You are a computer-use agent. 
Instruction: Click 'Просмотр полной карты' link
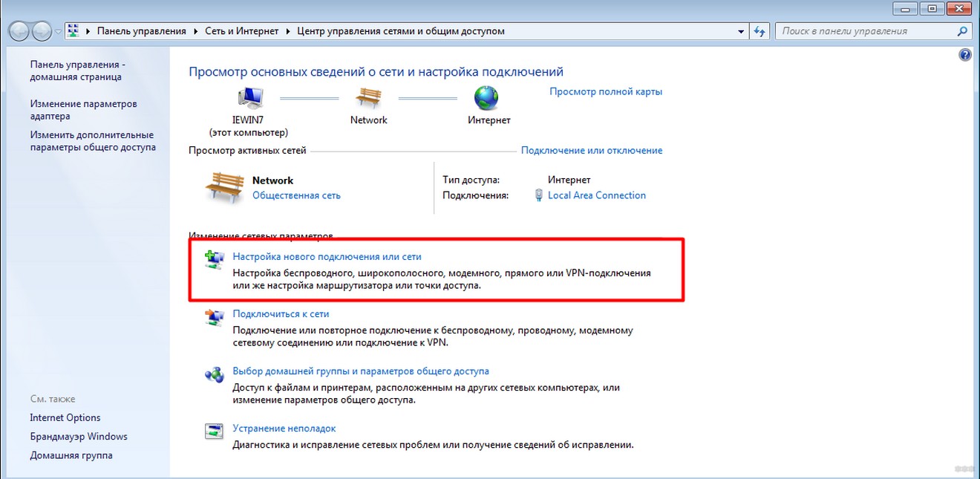pos(606,91)
